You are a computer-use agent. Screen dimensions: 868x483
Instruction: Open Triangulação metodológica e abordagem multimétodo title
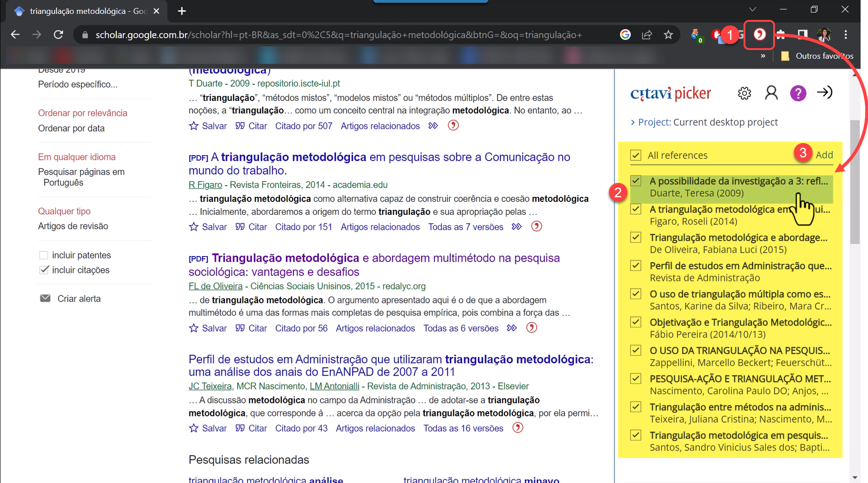click(x=374, y=265)
